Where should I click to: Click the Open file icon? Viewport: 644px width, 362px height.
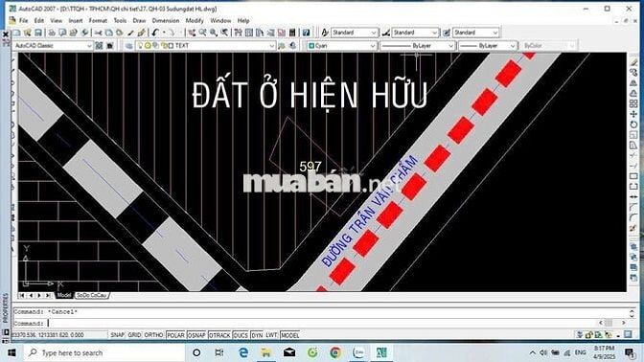(28, 33)
